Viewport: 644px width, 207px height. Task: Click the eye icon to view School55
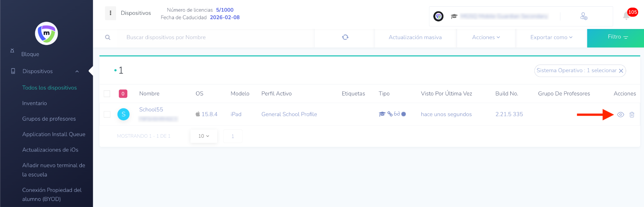point(620,115)
